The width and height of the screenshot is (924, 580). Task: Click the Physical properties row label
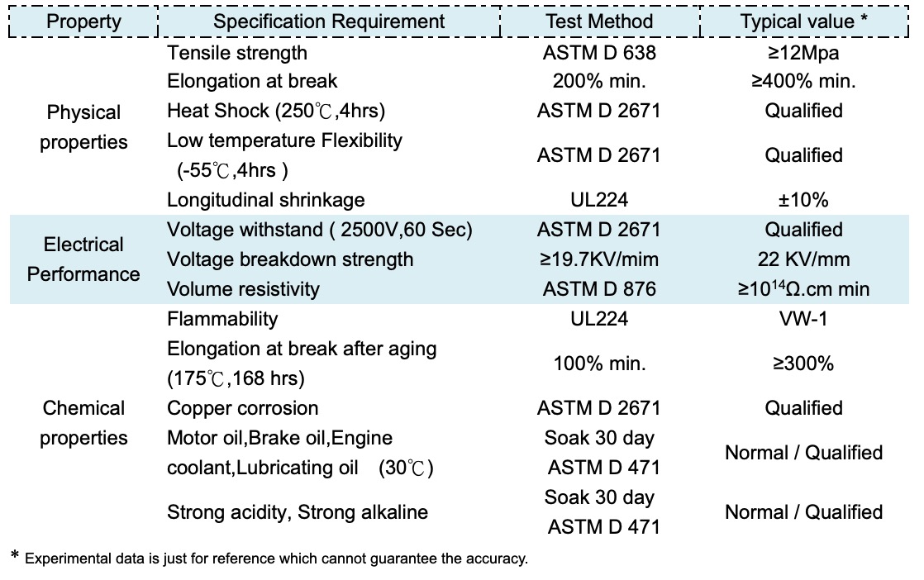tap(83, 127)
